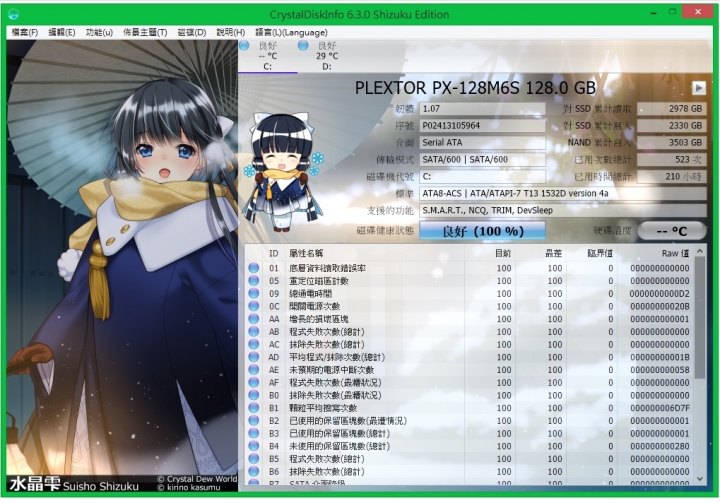The height and width of the screenshot is (503, 720).
Task: Click the 2330 GB total writes value
Action: click(x=672, y=125)
